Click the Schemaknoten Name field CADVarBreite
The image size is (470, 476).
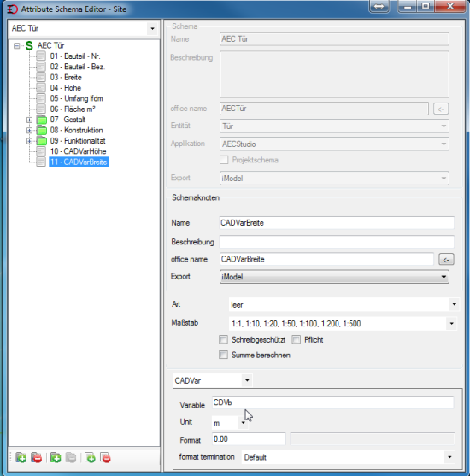[x=337, y=223]
